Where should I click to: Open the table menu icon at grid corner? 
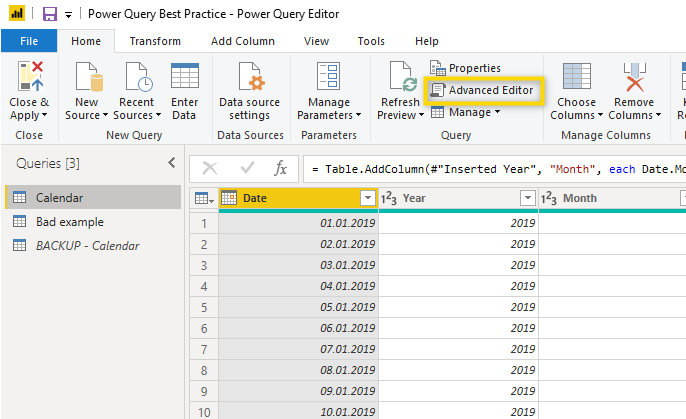(204, 199)
